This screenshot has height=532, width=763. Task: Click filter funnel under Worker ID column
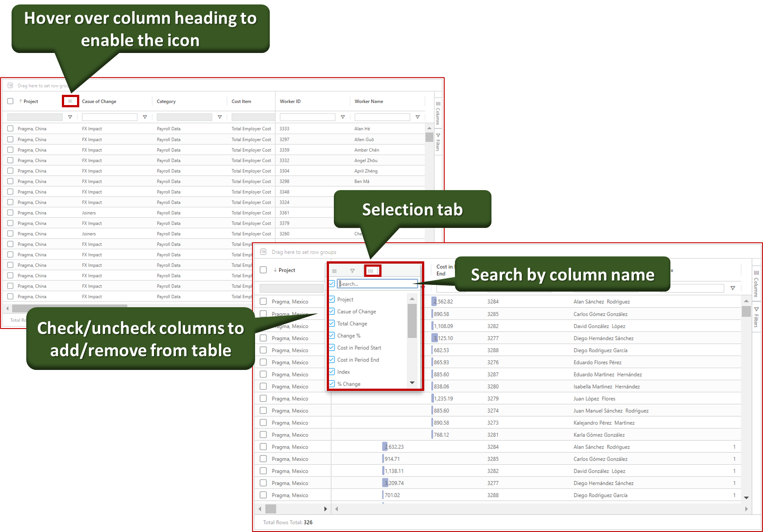pos(342,117)
